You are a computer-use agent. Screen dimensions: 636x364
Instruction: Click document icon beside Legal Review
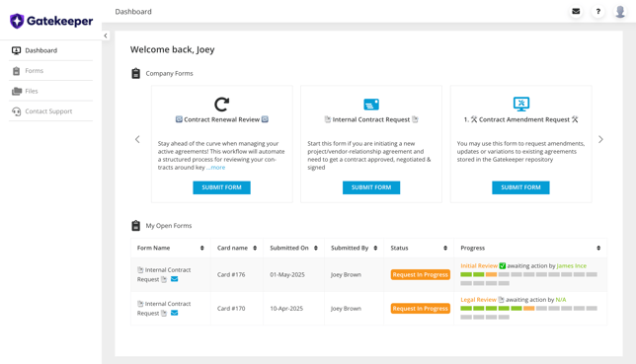click(501, 300)
